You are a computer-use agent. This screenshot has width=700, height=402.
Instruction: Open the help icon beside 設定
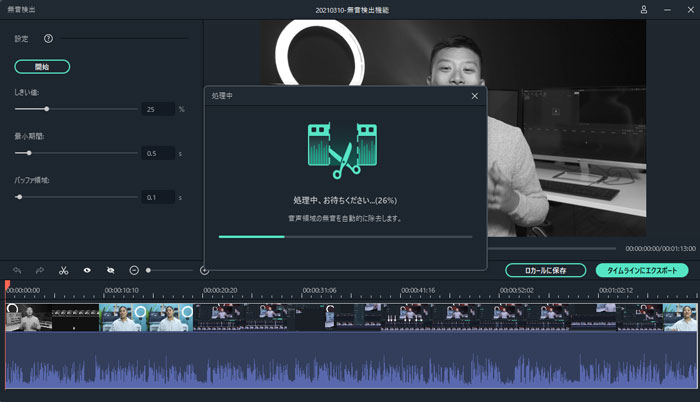tap(48, 38)
